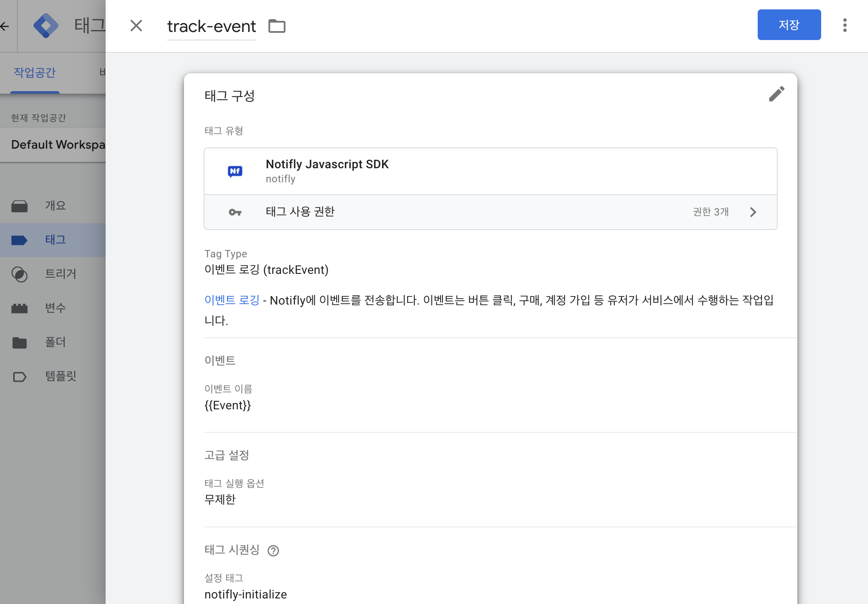The width and height of the screenshot is (868, 604).
Task: Open the 변수 variables section icon
Action: pos(19,308)
